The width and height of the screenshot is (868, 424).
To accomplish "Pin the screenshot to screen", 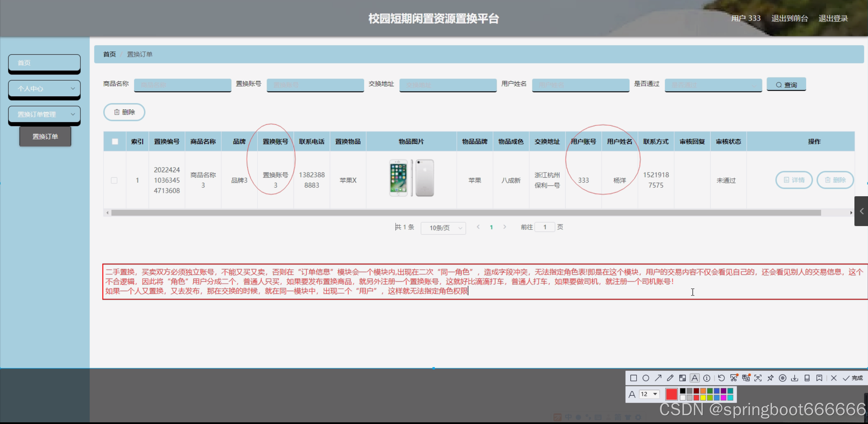I will coord(770,378).
